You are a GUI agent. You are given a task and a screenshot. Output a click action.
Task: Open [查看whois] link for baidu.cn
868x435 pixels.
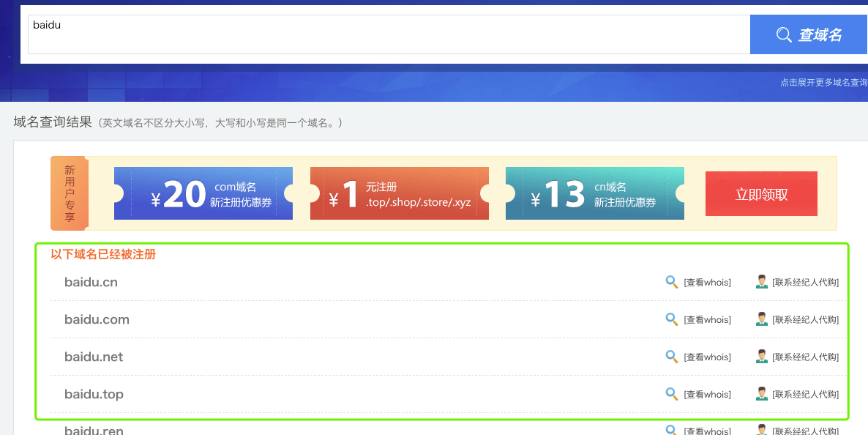pos(708,283)
